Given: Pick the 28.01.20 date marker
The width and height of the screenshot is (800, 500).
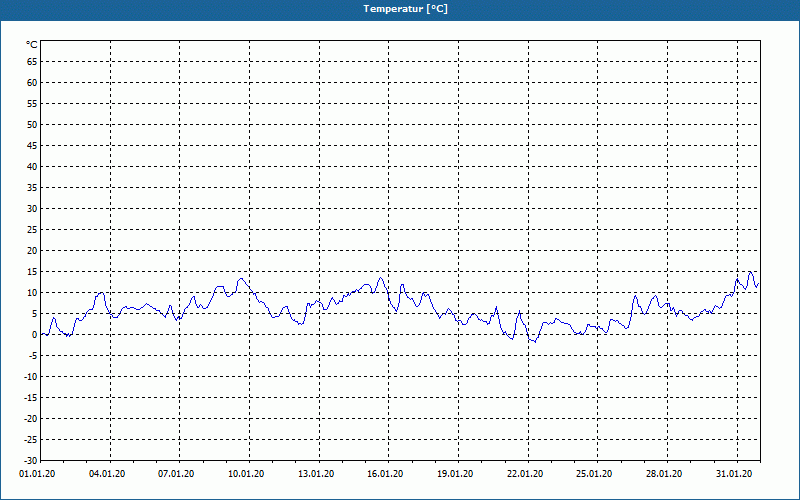Looking at the screenshot, I should tap(664, 474).
